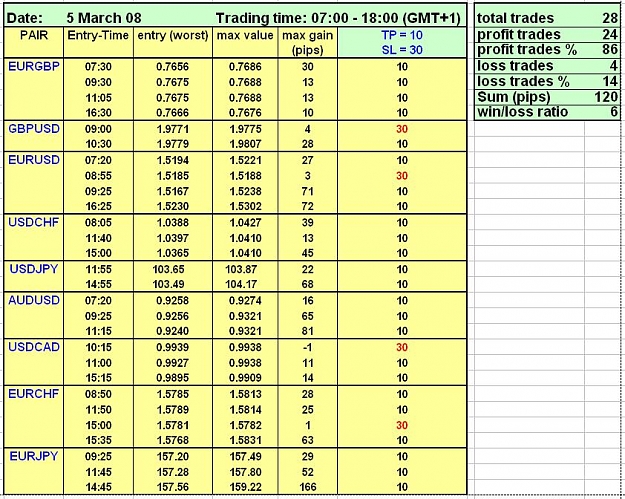625x499 pixels.
Task: Select EURUSD entry time 08:55
Action: pyautogui.click(x=98, y=176)
